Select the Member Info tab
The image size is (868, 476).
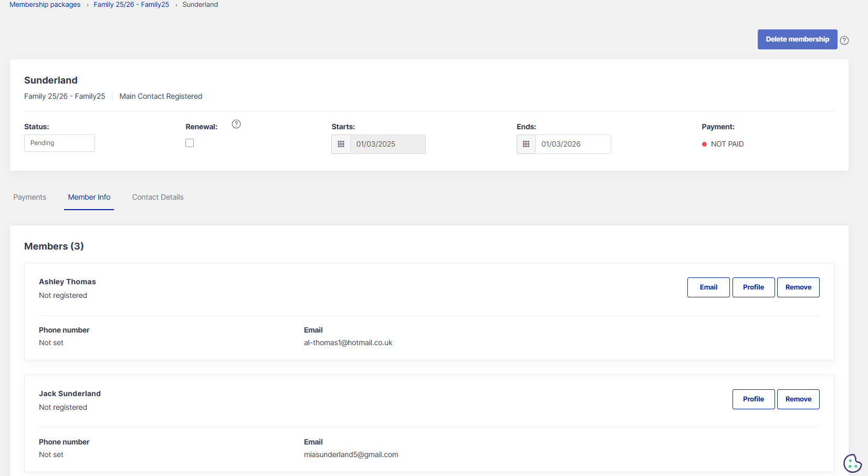[89, 197]
